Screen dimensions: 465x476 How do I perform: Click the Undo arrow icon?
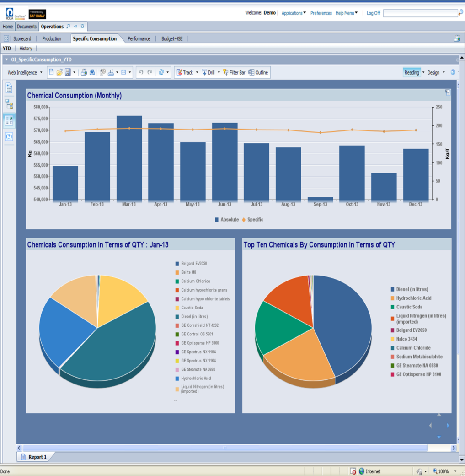[141, 72]
